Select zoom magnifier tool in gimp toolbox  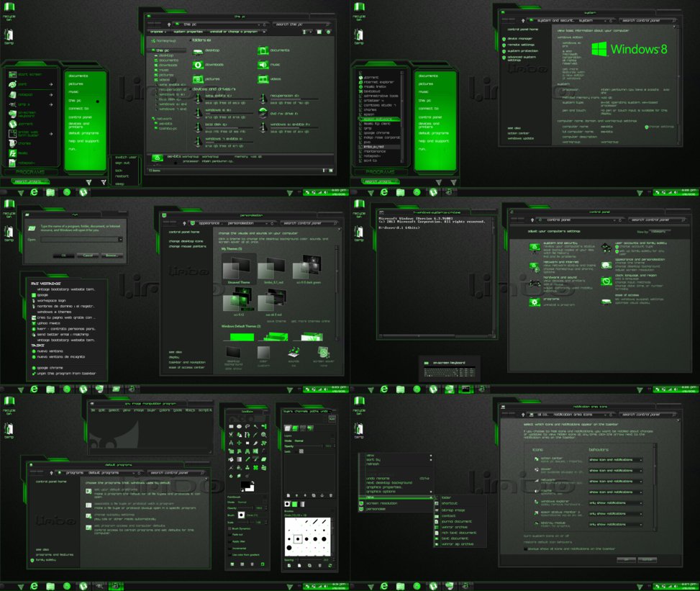(264, 435)
